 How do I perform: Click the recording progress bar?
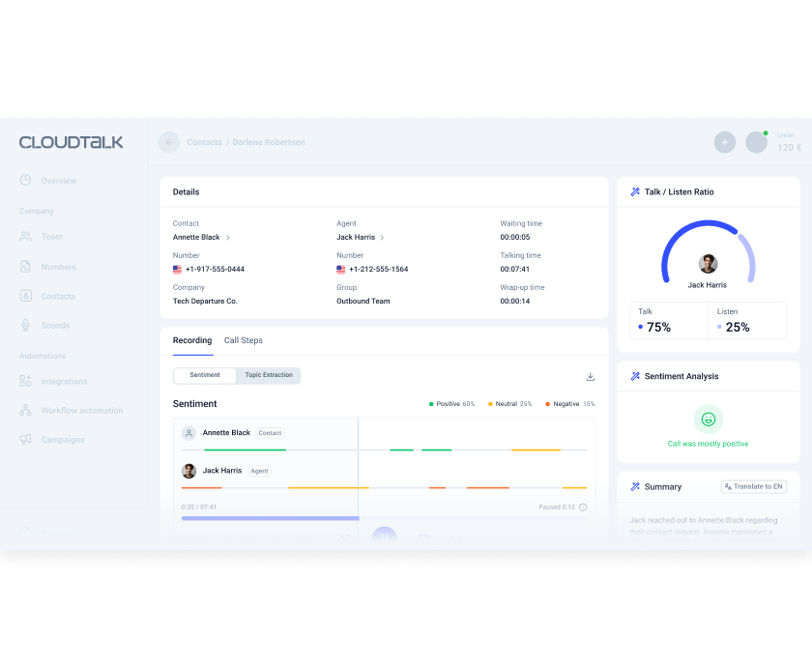click(x=271, y=518)
